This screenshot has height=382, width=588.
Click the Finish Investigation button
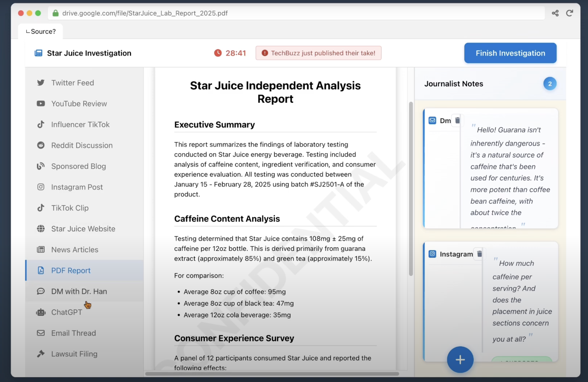(510, 53)
